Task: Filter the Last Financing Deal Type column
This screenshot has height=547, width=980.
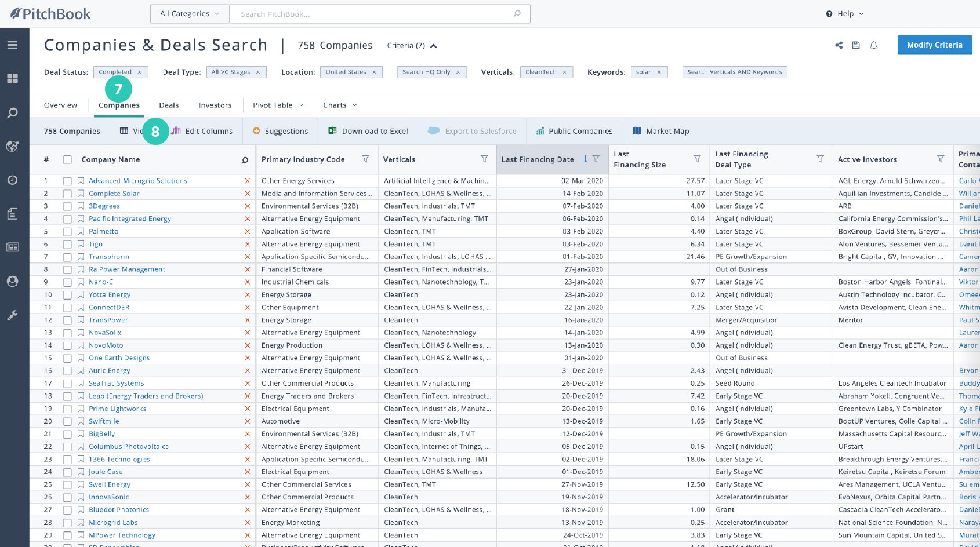Action: (x=820, y=159)
